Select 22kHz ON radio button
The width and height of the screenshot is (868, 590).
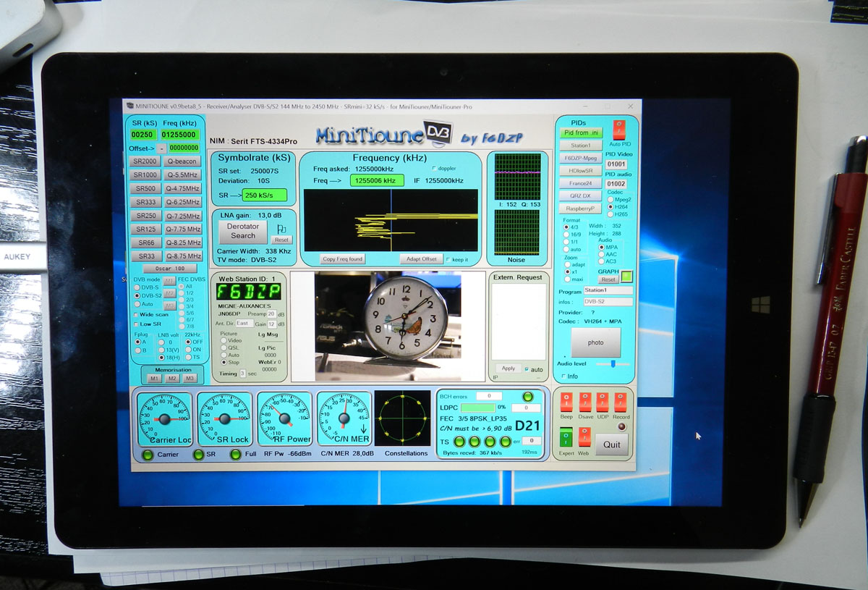[x=189, y=350]
